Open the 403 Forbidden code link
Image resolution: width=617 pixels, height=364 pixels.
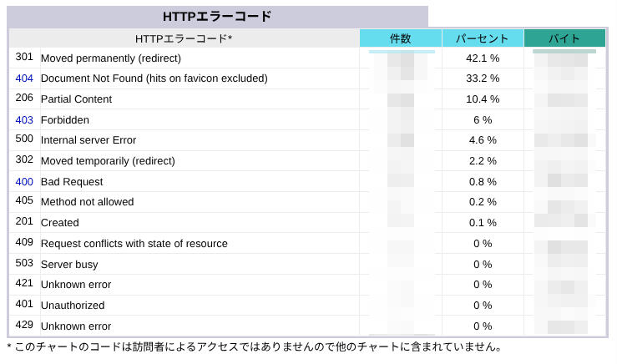pos(24,120)
